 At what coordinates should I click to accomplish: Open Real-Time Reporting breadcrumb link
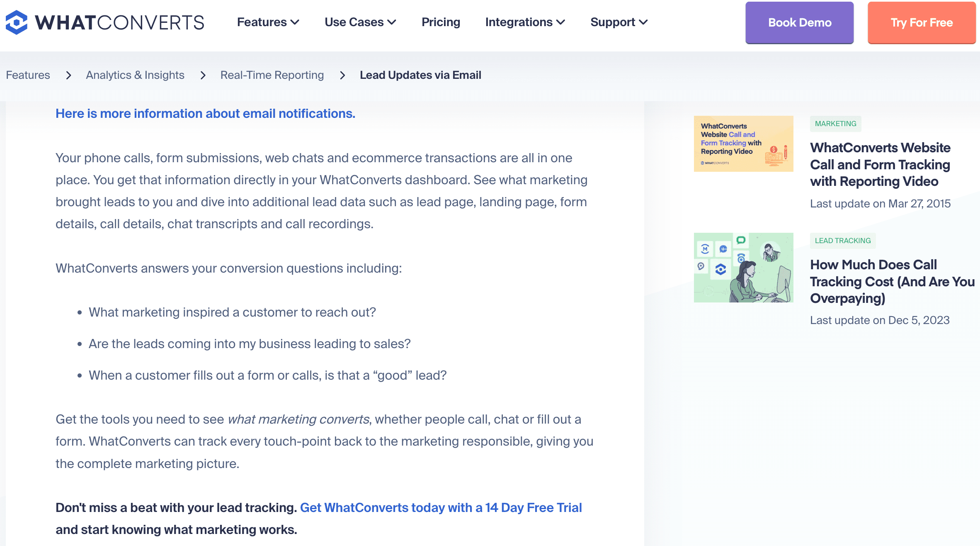(272, 75)
